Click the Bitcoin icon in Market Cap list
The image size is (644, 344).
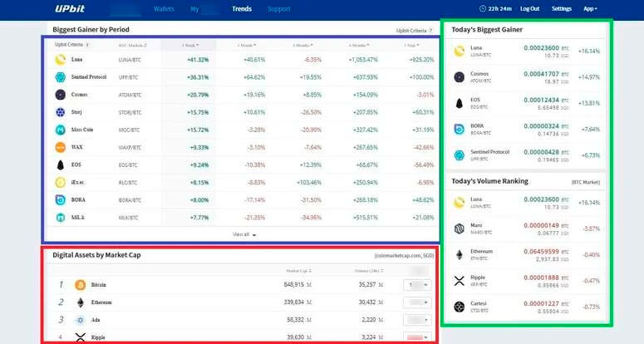point(81,284)
